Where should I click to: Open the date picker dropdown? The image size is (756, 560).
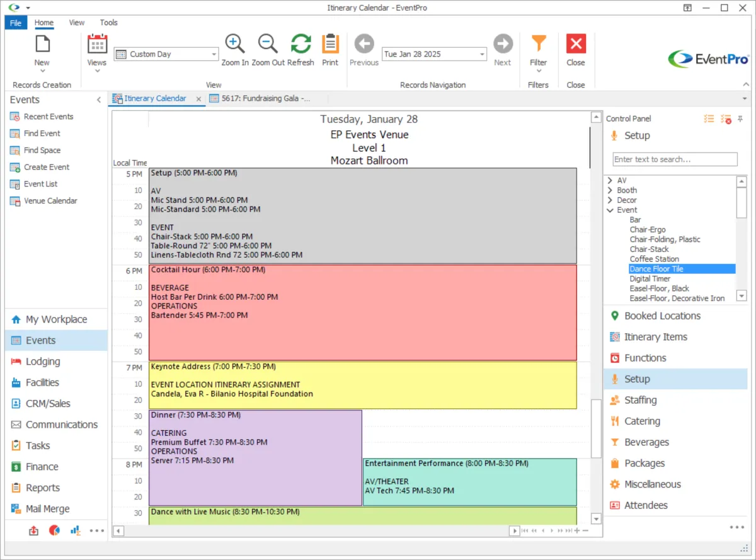tap(482, 55)
